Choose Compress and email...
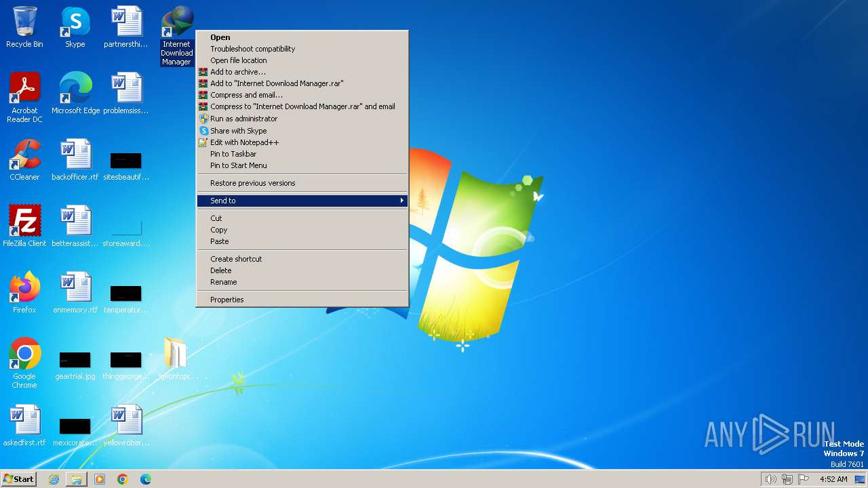This screenshot has height=488, width=868. (302, 95)
